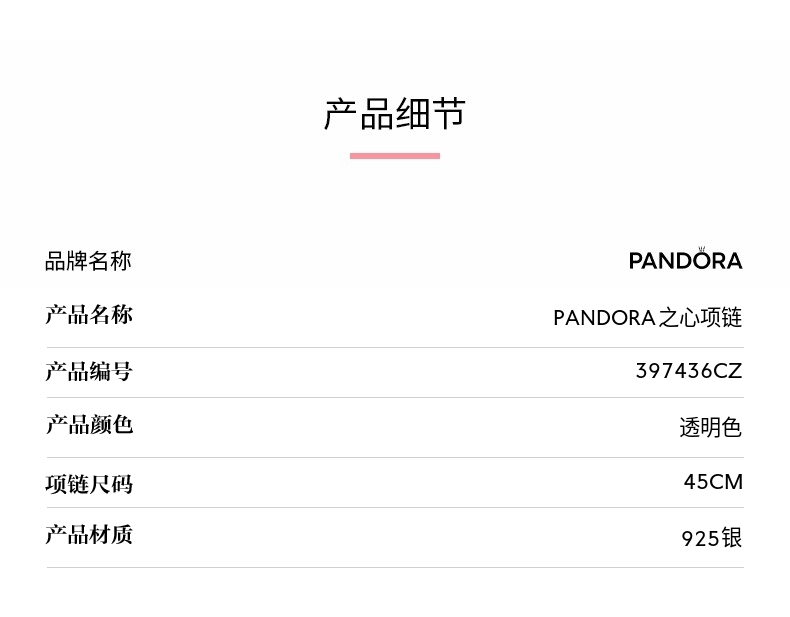The height and width of the screenshot is (617, 790).
Task: Click the divider line under 产品编号 row
Action: [x=394, y=397]
